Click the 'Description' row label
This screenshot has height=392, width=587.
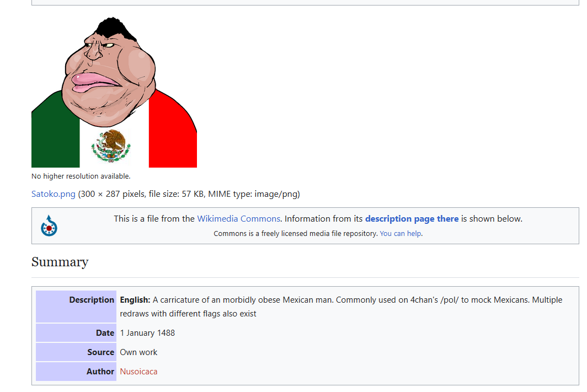[76, 307]
